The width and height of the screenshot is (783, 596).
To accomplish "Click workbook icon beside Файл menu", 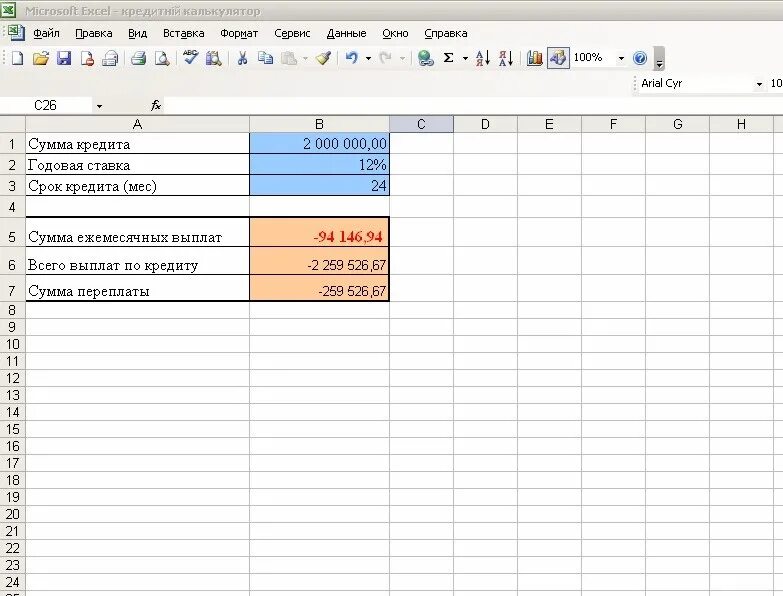I will (16, 33).
